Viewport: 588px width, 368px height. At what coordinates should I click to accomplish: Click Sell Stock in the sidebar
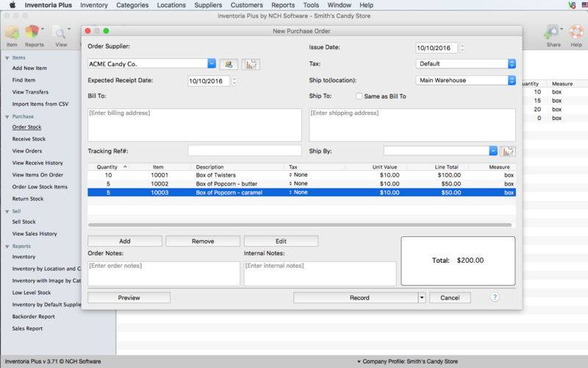pyautogui.click(x=24, y=222)
